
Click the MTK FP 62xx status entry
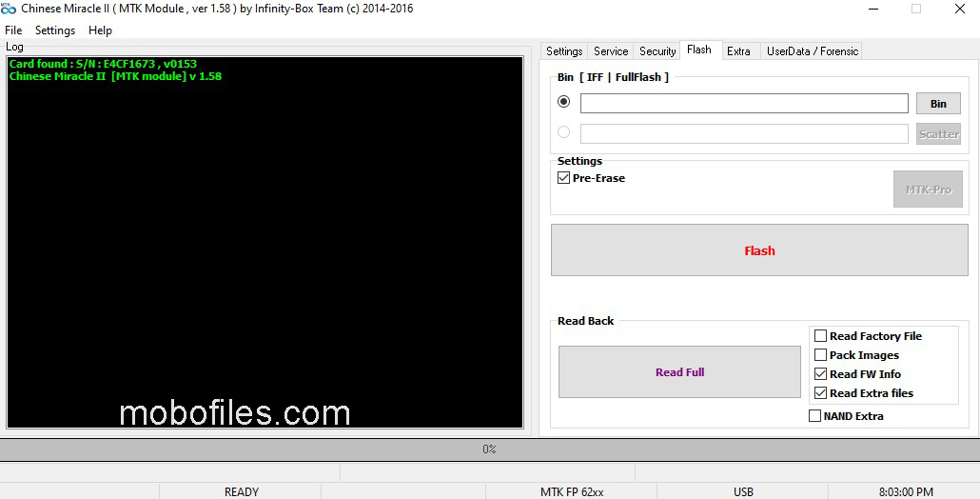click(572, 491)
